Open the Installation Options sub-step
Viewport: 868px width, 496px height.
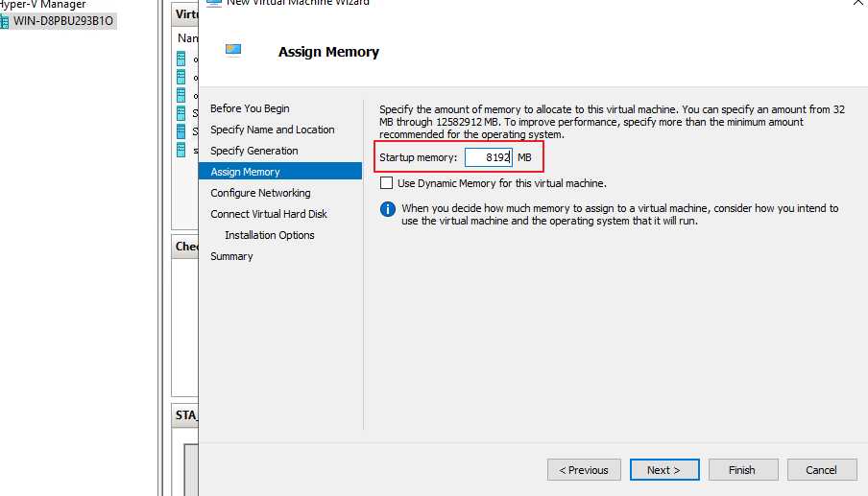coord(270,235)
